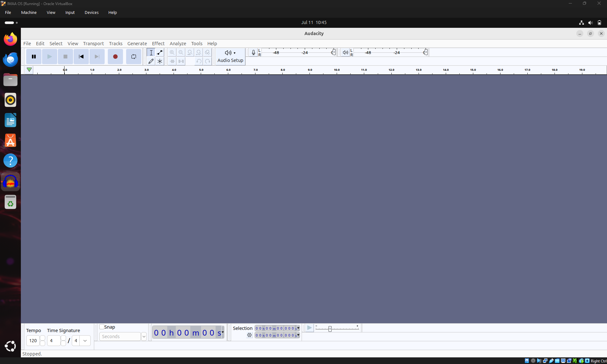The height and width of the screenshot is (364, 607).
Task: Open the Audio Setup dropdown
Action: [230, 57]
